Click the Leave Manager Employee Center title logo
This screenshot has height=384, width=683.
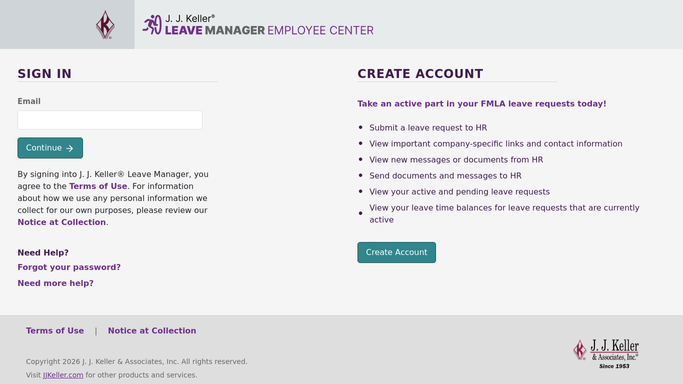(x=258, y=25)
